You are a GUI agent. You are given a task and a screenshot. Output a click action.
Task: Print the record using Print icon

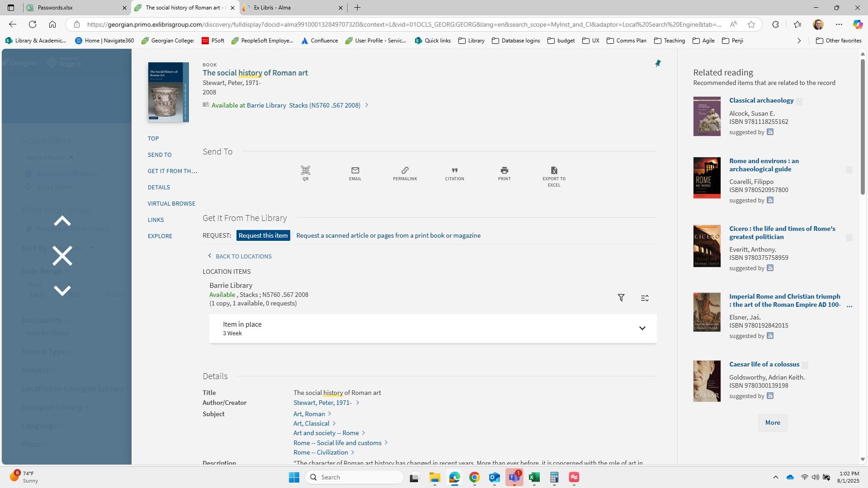[504, 173]
